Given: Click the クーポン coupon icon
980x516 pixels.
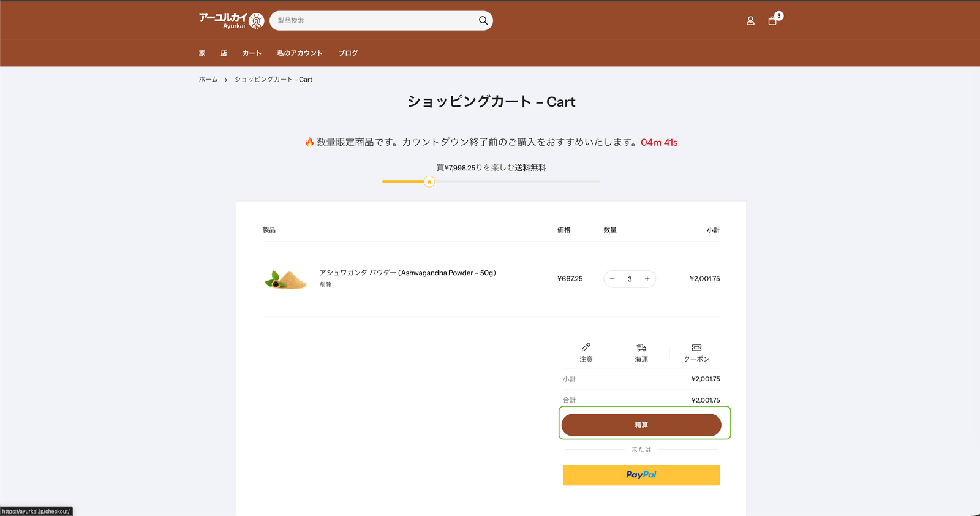Looking at the screenshot, I should coord(696,347).
